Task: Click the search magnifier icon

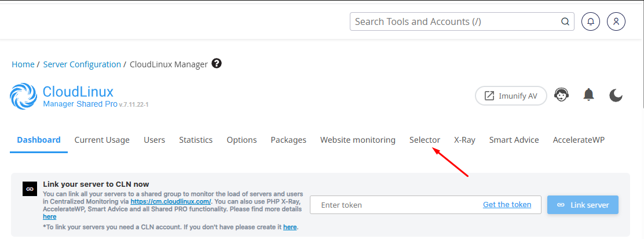Action: 565,21
